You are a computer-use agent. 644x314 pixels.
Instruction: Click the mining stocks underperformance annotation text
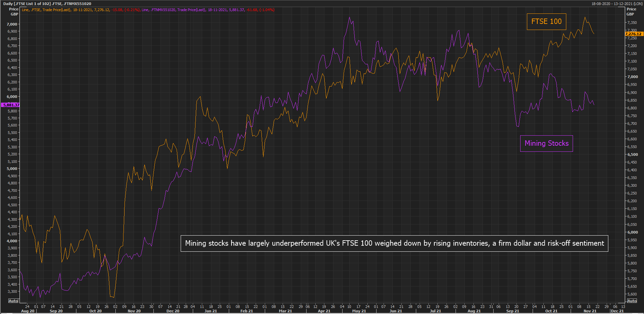394,243
